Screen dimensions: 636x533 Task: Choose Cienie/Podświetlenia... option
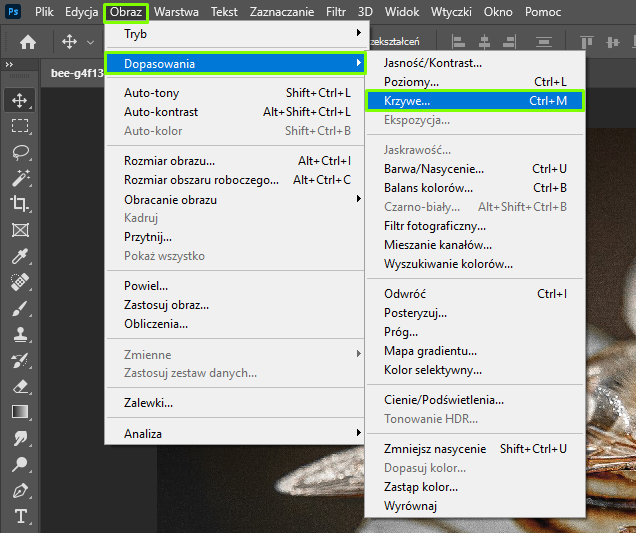tap(475, 400)
